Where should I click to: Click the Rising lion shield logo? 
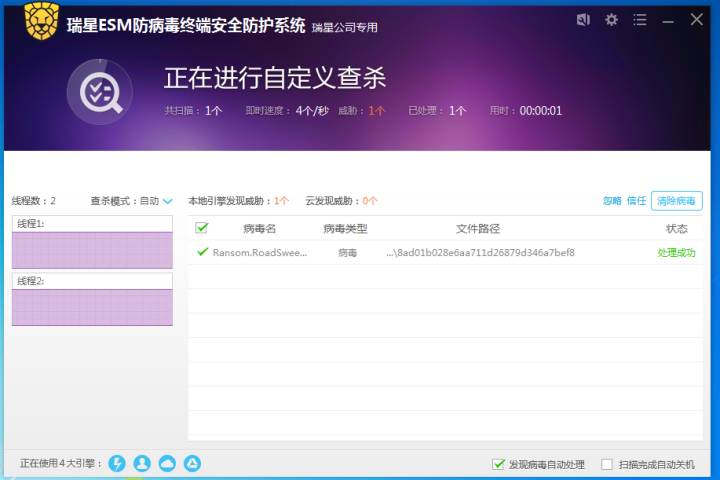point(42,21)
